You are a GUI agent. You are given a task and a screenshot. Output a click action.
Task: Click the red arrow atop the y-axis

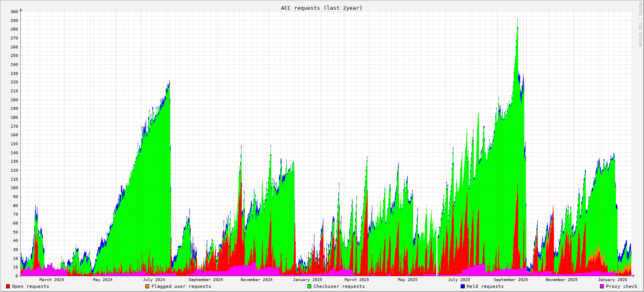21,10
